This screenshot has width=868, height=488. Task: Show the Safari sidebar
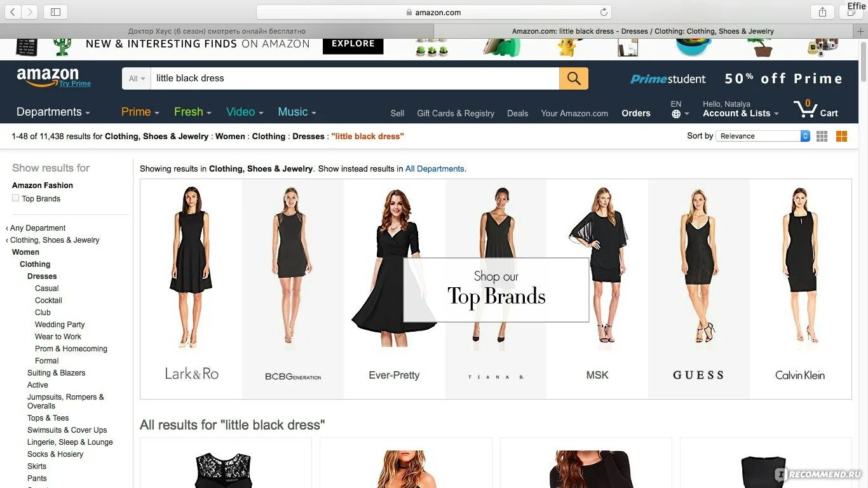(55, 12)
